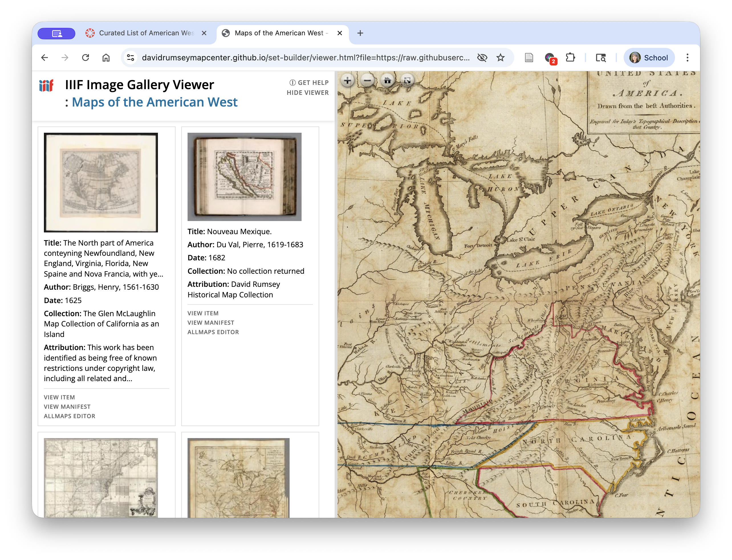Click inside the browser address bar

[300, 57]
